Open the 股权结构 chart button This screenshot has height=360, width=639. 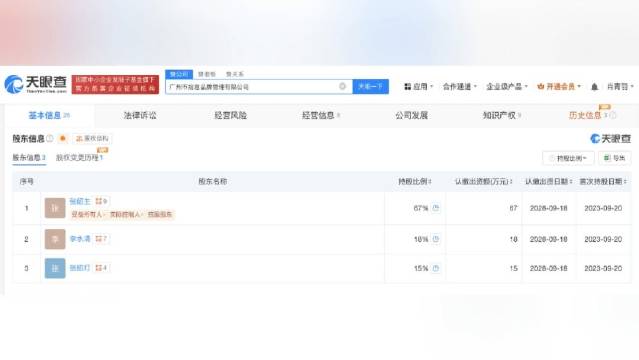(x=92, y=139)
